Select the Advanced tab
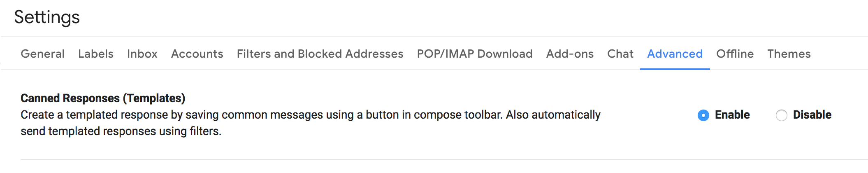The image size is (868, 173). (x=675, y=54)
